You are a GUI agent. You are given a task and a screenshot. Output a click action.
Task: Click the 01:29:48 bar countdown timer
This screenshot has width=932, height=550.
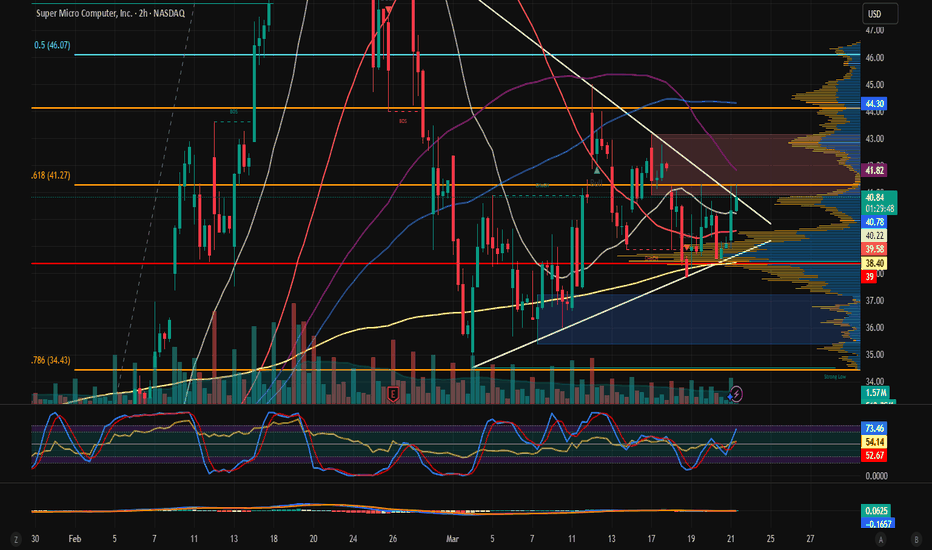pyautogui.click(x=879, y=209)
